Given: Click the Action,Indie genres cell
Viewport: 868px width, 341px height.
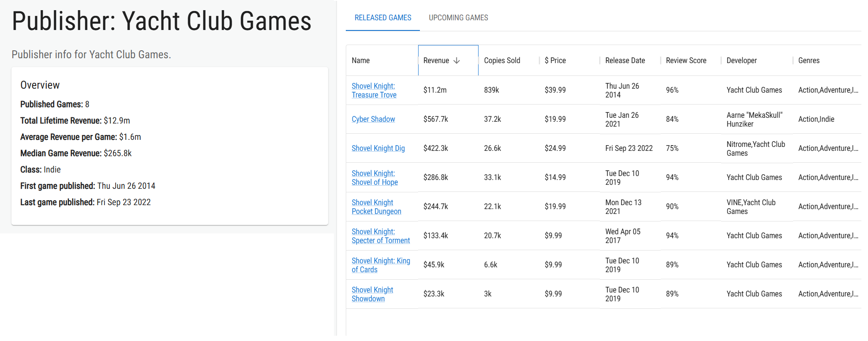Looking at the screenshot, I should click(827, 119).
